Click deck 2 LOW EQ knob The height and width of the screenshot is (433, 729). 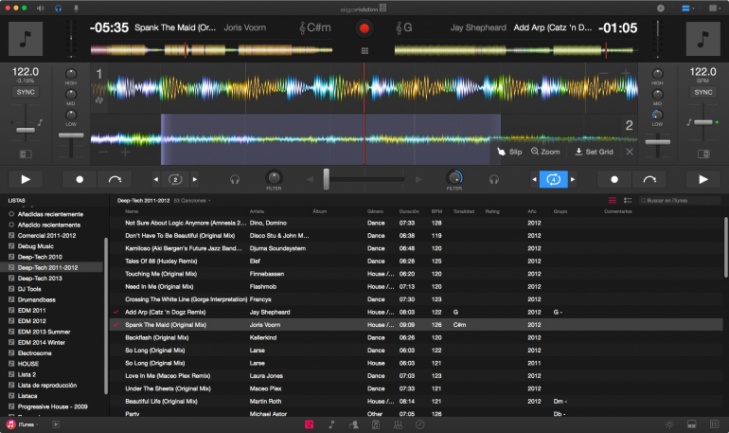(657, 114)
